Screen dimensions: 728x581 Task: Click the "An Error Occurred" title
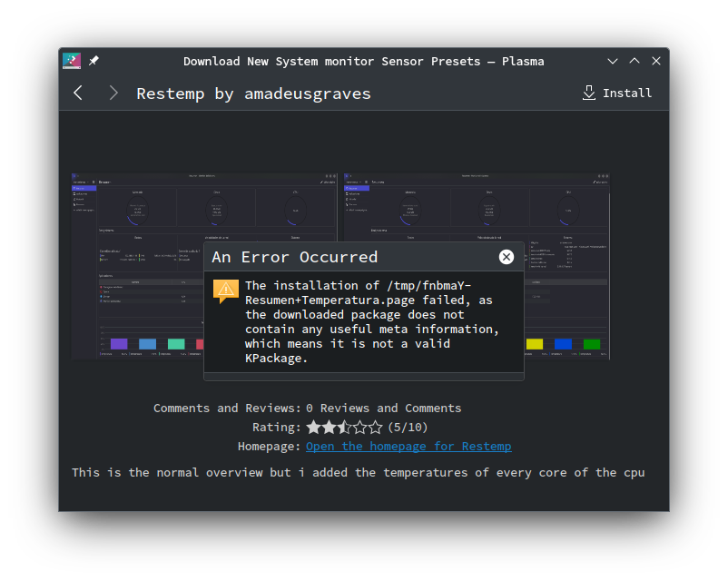[x=295, y=257]
